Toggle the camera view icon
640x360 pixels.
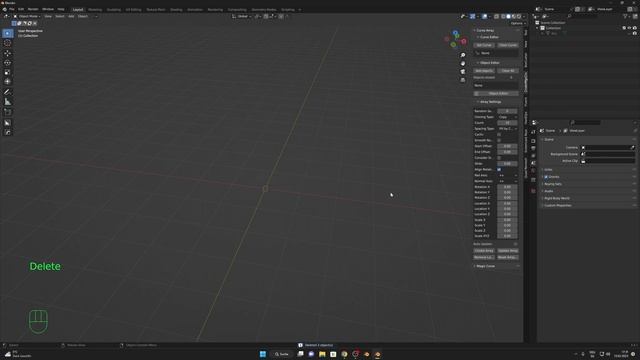pyautogui.click(x=463, y=71)
